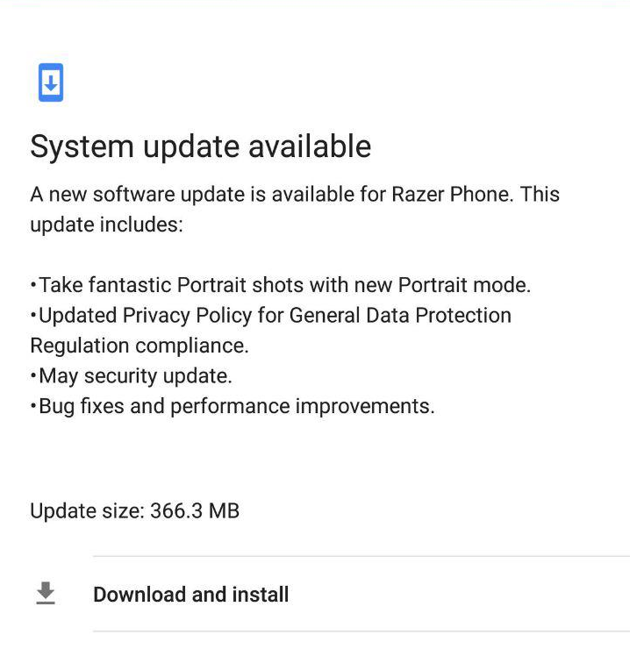Tap the Updated Privacy Policy bullet line

[x=271, y=316]
